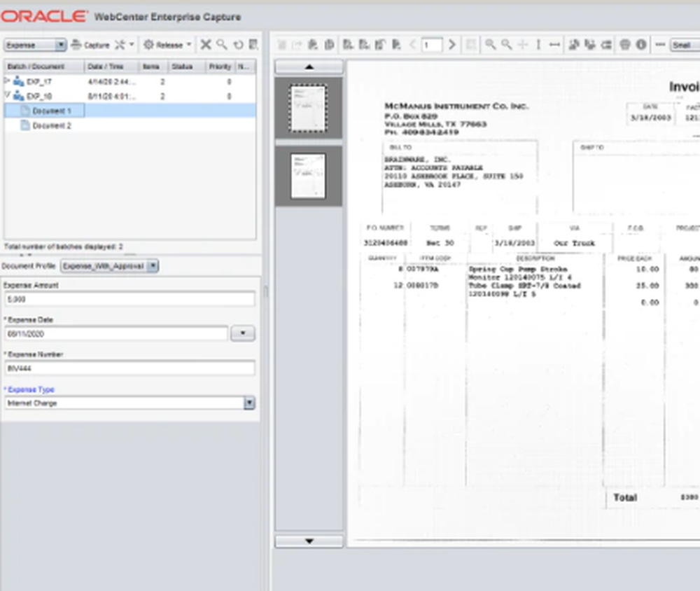The height and width of the screenshot is (591, 700).
Task: Sort by Status column header
Action: pos(185,67)
